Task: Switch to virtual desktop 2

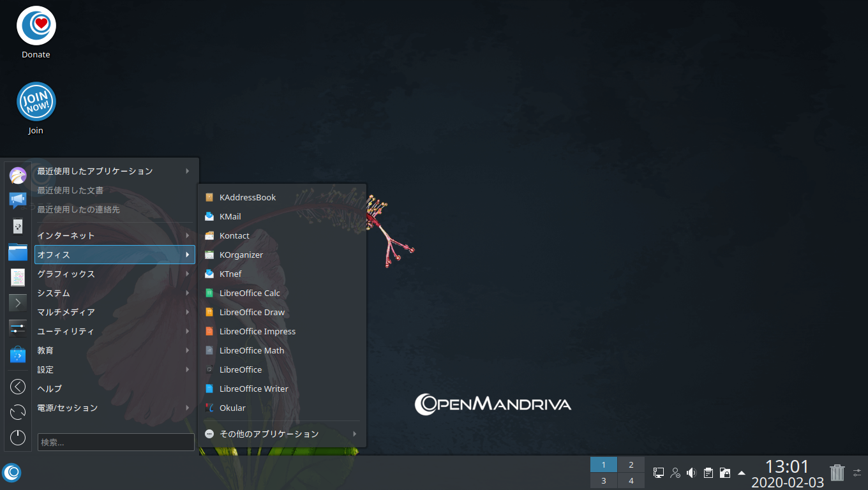Action: click(631, 464)
